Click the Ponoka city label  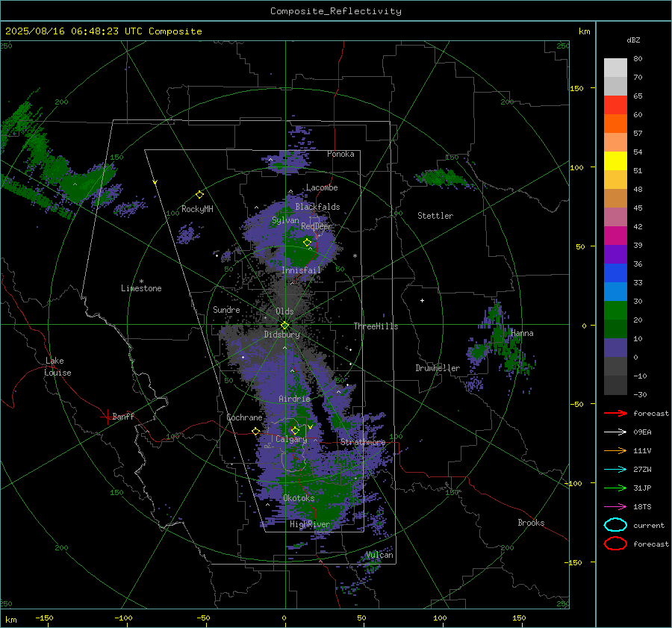coord(340,154)
